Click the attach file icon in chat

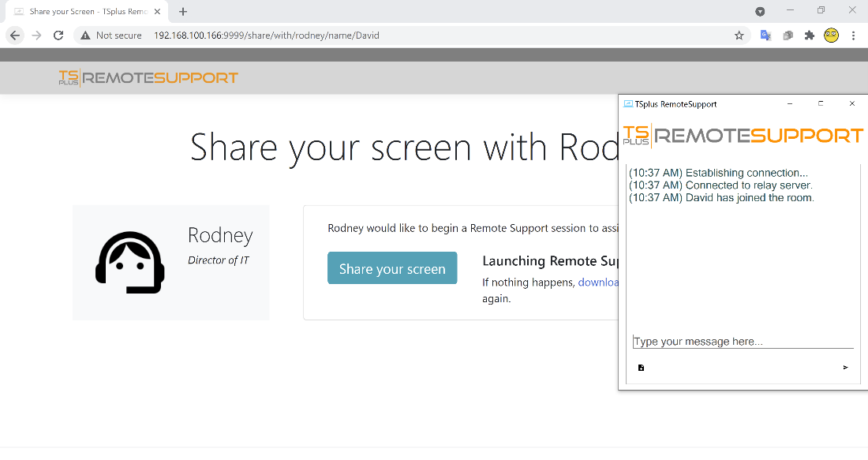coord(641,368)
